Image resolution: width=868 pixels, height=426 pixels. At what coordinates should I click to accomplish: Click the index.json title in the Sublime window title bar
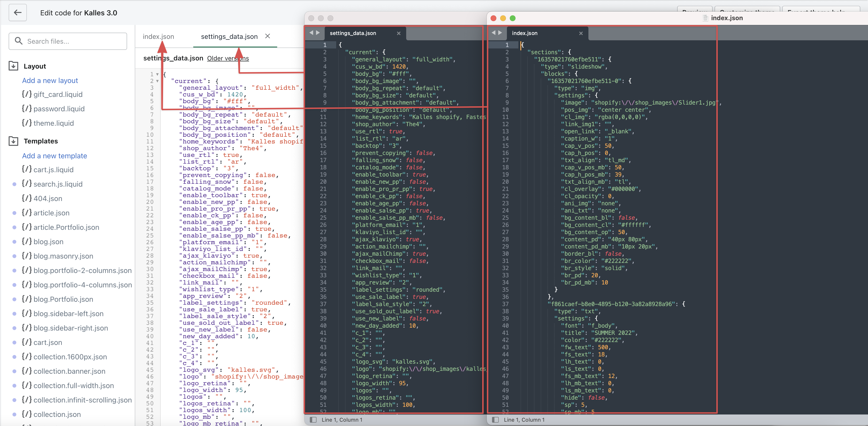[727, 18]
